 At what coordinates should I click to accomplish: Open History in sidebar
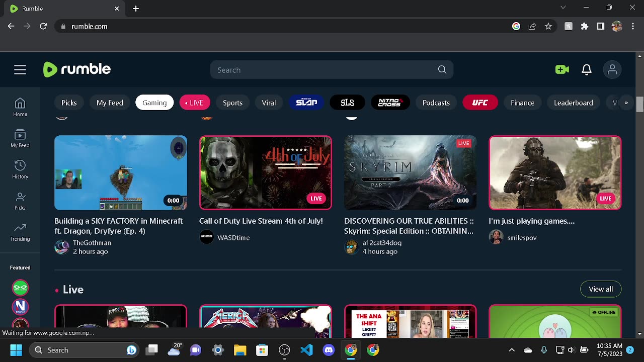pos(20,169)
